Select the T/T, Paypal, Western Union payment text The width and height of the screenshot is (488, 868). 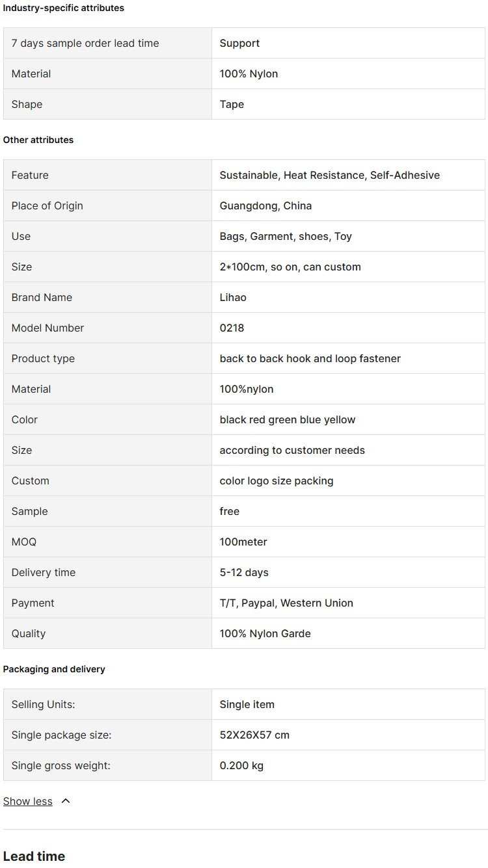tap(286, 603)
